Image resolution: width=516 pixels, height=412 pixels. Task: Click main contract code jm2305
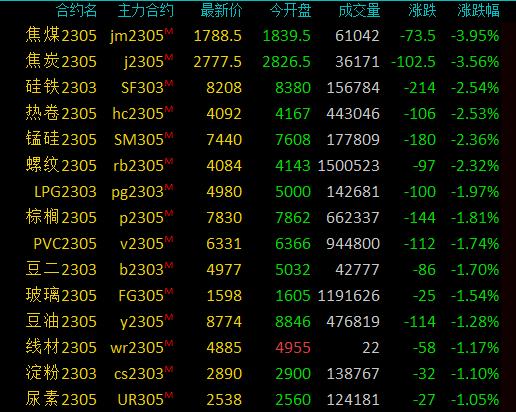[x=137, y=36]
